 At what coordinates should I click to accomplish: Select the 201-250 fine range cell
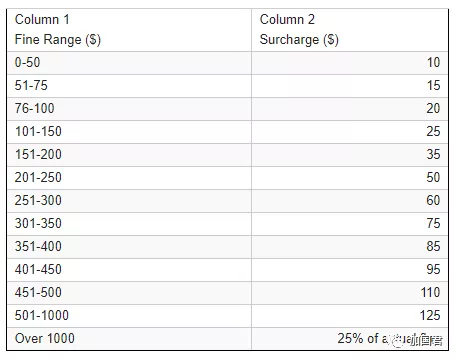pyautogui.click(x=129, y=178)
